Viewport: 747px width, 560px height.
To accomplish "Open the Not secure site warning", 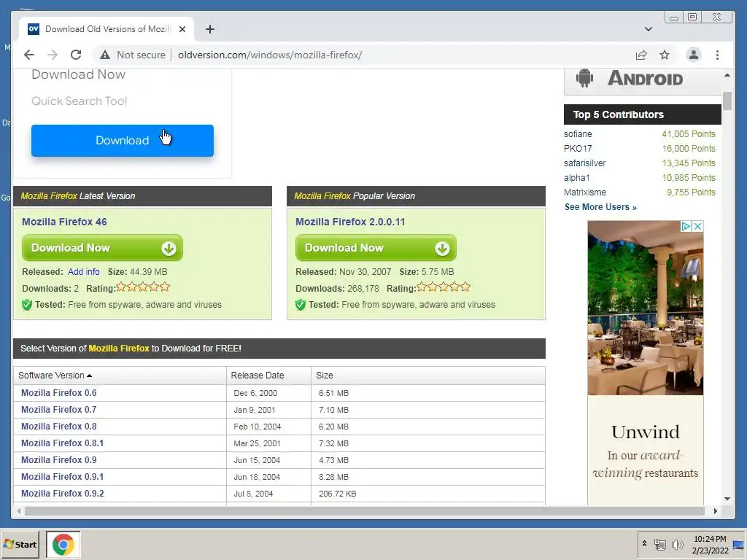I will click(133, 55).
